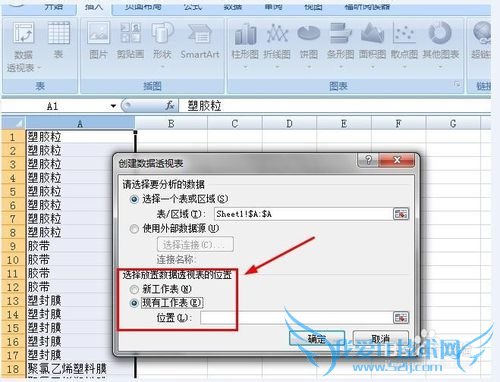Click cell A18 containing 聚氯乙烯塑料膜
Image resolution: width=500 pixels, height=382 pixels.
80,369
